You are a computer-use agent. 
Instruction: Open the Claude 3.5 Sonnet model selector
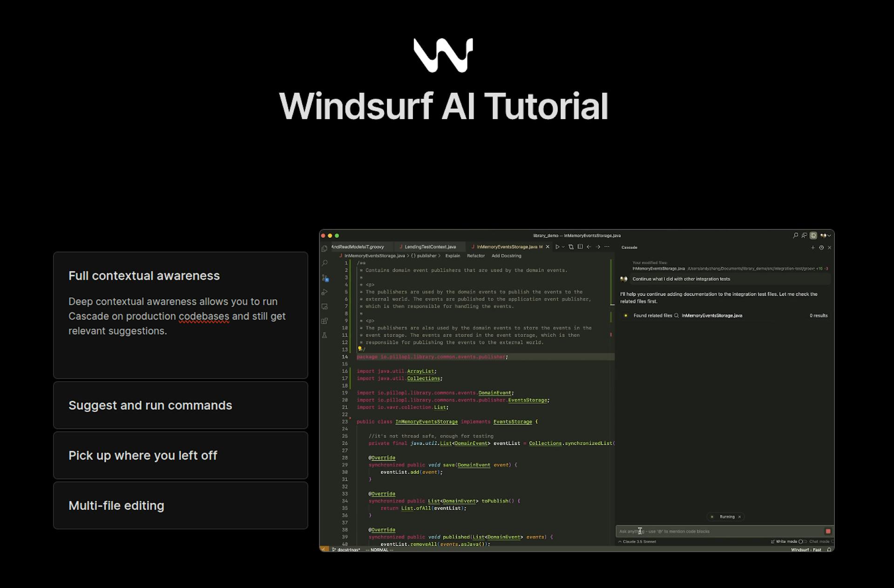(640, 542)
